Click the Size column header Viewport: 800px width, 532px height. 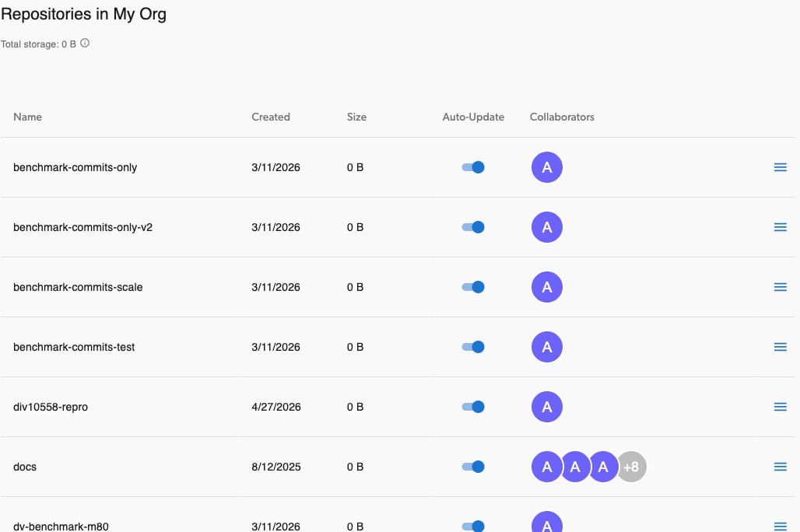pyautogui.click(x=356, y=117)
